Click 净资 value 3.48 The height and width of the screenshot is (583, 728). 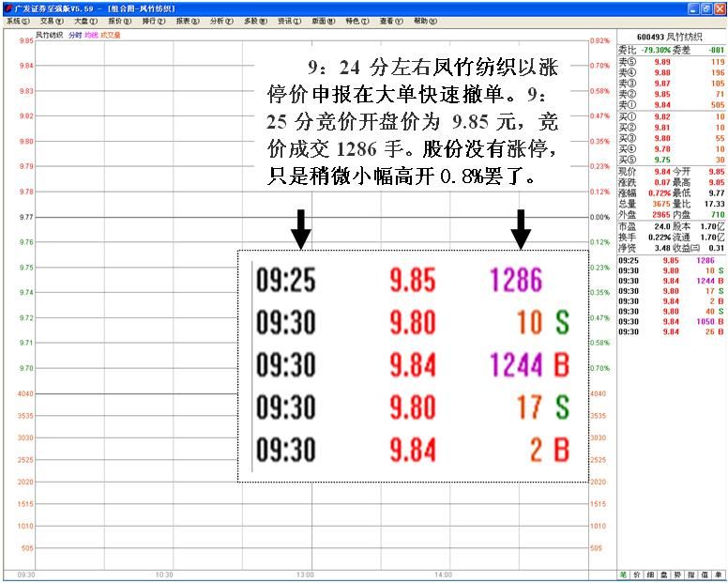click(662, 248)
